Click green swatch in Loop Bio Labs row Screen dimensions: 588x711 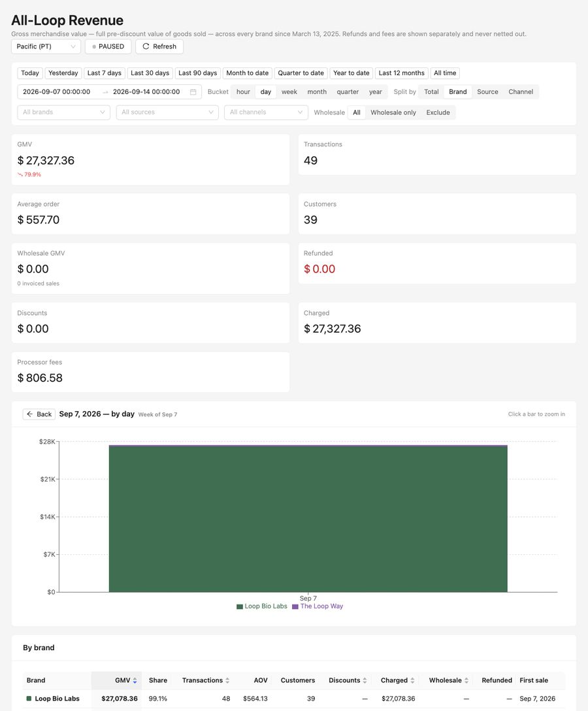(29, 699)
